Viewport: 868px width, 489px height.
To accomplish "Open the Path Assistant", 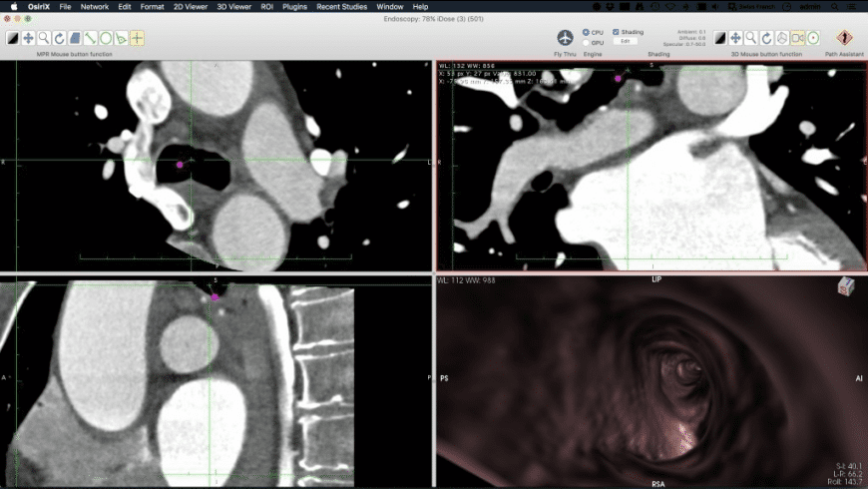I will pos(844,37).
